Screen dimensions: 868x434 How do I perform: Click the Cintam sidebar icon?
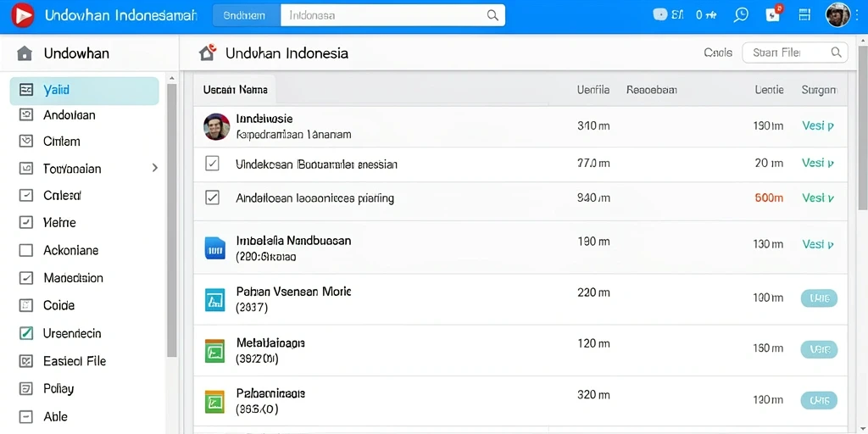tap(26, 142)
